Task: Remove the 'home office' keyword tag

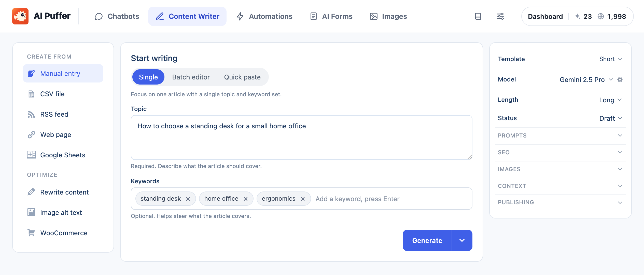Action: point(246,199)
